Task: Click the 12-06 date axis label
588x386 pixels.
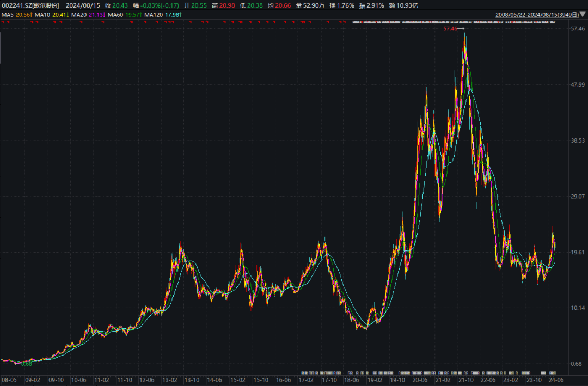Action: 146,380
